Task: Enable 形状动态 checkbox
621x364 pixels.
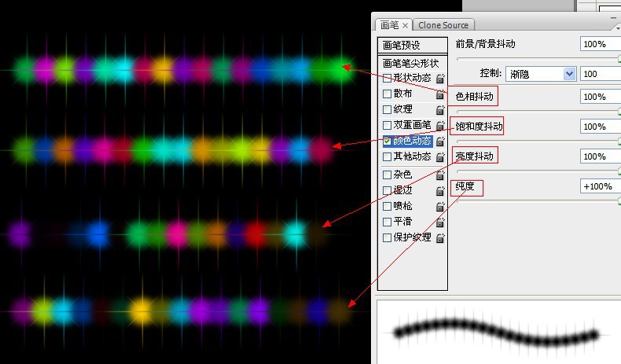Action: [387, 78]
